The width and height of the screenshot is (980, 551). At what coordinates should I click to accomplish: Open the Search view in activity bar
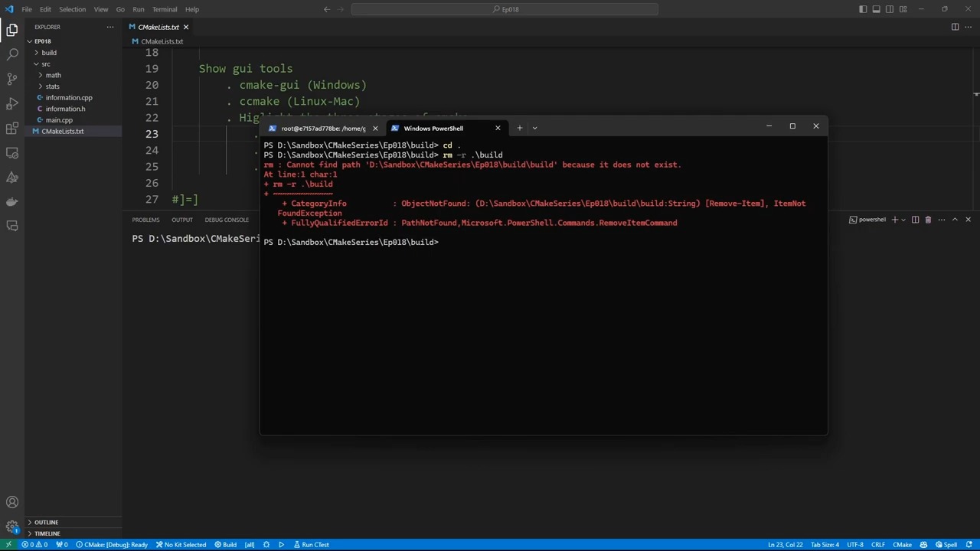[12, 54]
